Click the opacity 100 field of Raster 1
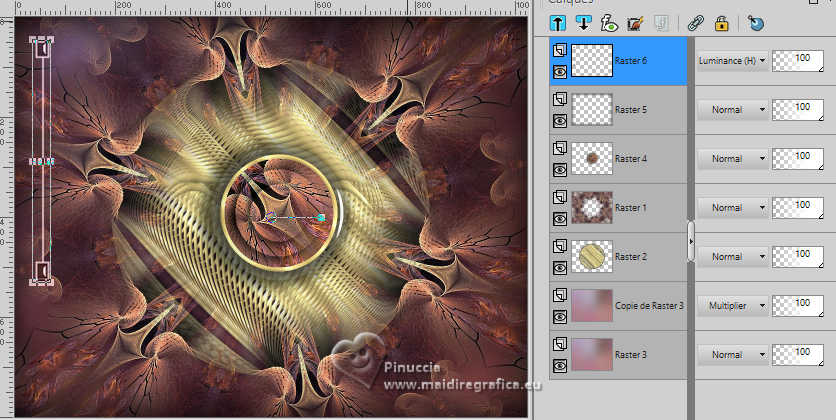The width and height of the screenshot is (836, 420). click(x=798, y=208)
